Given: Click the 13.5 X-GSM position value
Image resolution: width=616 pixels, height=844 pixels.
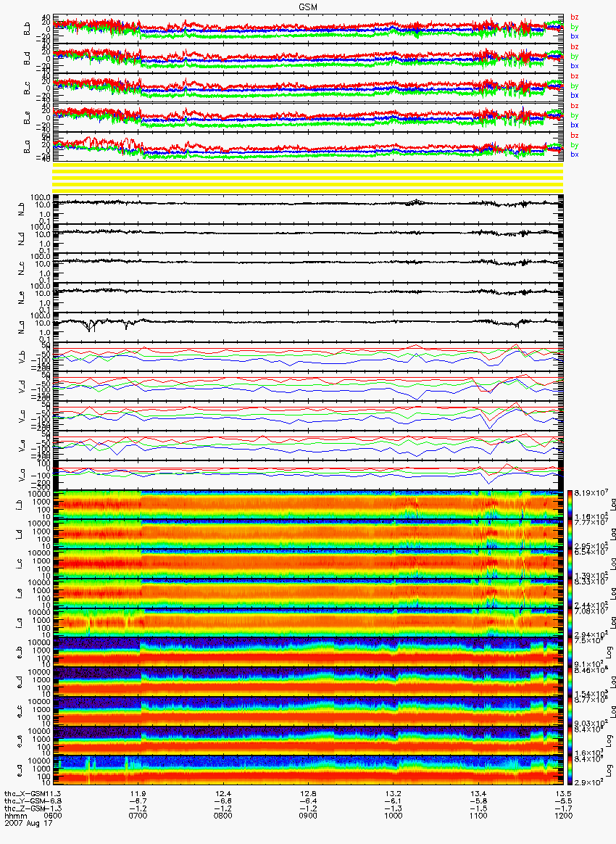Looking at the screenshot, I should pyautogui.click(x=563, y=793).
